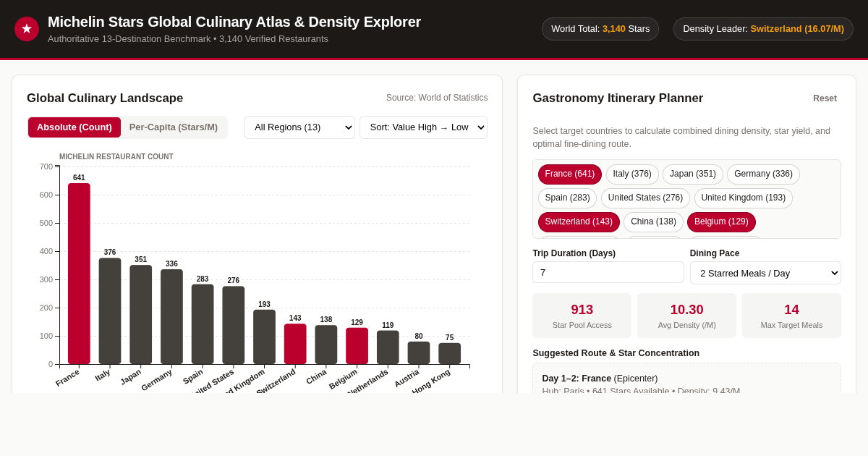Select the China (138) country chip

click(653, 222)
